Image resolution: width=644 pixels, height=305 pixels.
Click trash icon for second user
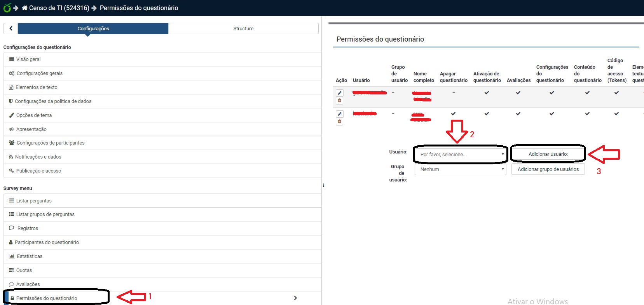[340, 122]
